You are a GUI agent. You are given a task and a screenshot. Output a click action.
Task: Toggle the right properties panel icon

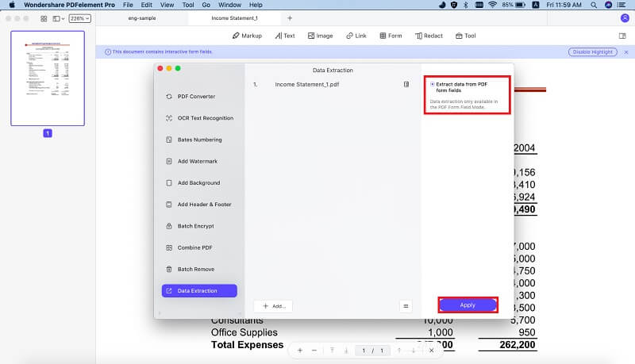[x=622, y=36]
